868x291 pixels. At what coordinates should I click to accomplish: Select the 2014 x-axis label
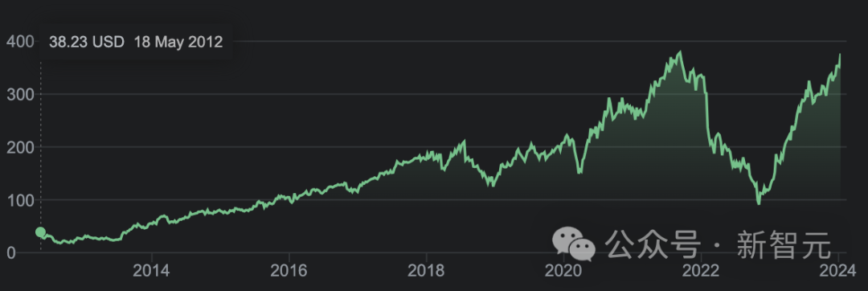[x=152, y=271]
